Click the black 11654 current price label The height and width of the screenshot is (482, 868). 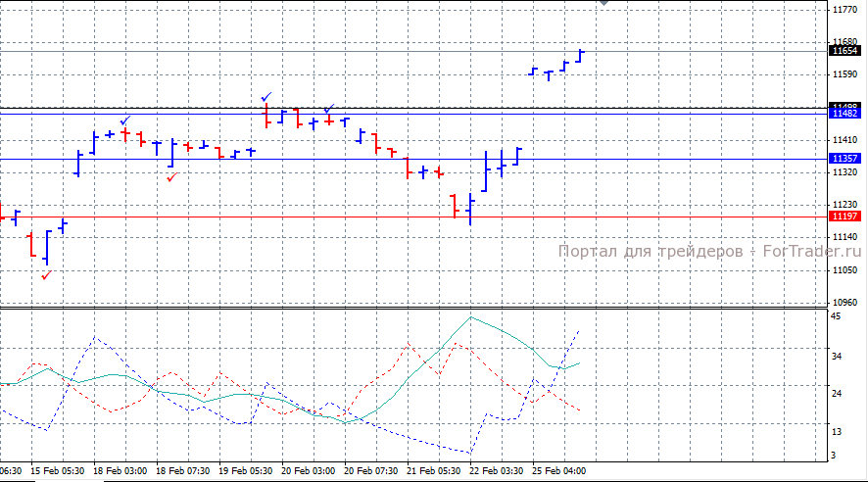click(844, 50)
